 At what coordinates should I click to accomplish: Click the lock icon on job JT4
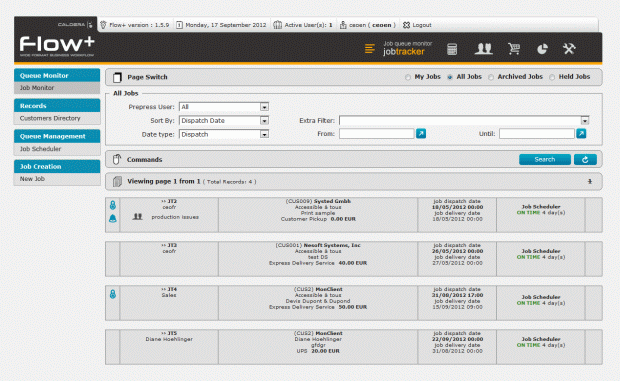(113, 294)
